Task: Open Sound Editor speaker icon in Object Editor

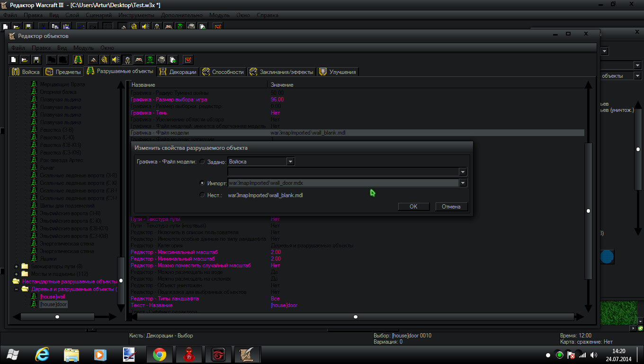Action: [116, 60]
